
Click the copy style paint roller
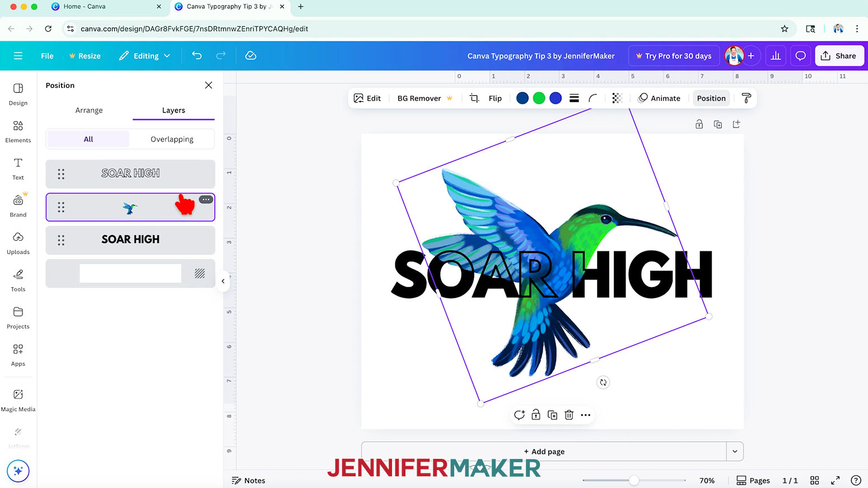(746, 98)
